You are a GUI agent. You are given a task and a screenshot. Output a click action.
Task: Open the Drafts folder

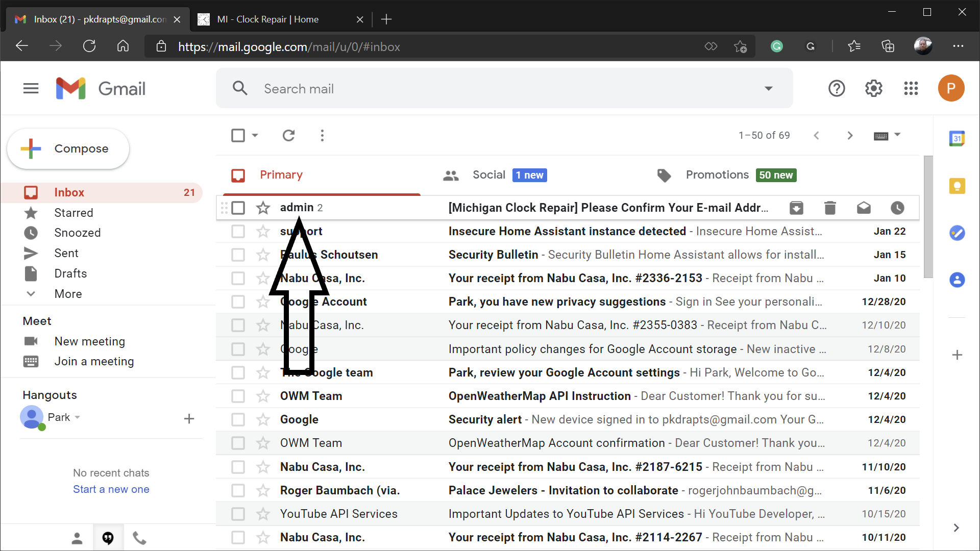pos(70,273)
